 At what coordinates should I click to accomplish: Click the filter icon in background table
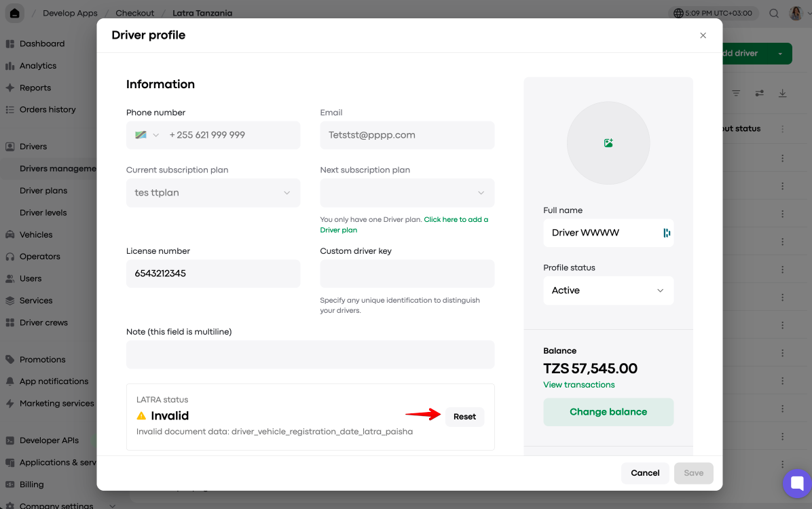click(x=736, y=93)
